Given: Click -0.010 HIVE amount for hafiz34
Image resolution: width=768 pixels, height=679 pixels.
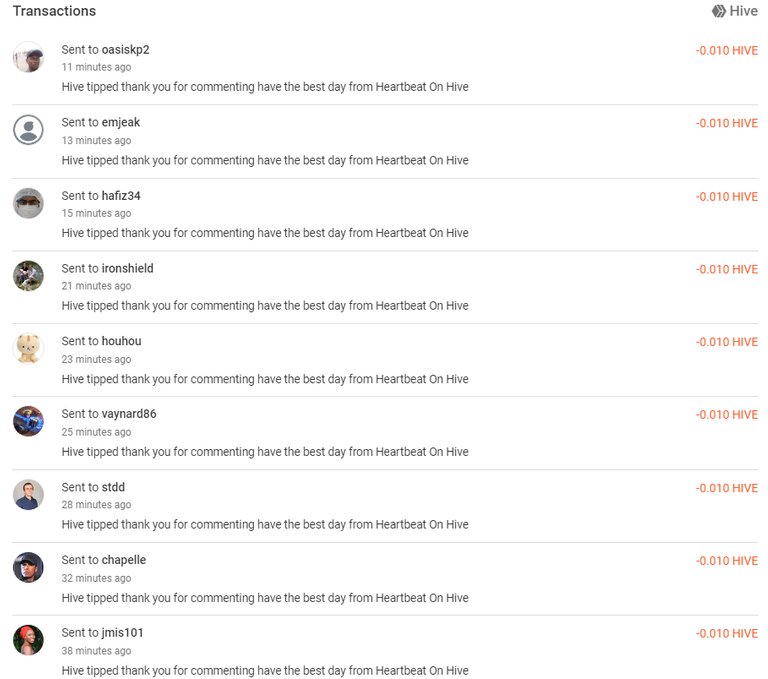Looking at the screenshot, I should tap(727, 196).
